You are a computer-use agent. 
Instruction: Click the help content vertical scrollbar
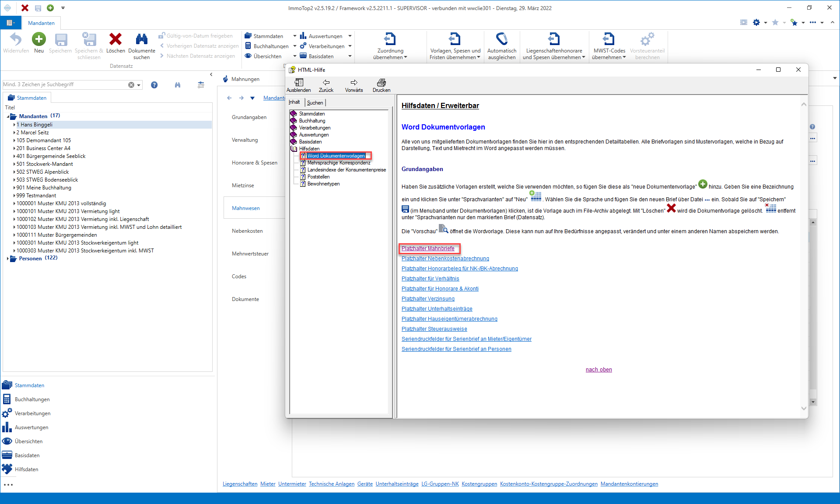[x=804, y=257]
